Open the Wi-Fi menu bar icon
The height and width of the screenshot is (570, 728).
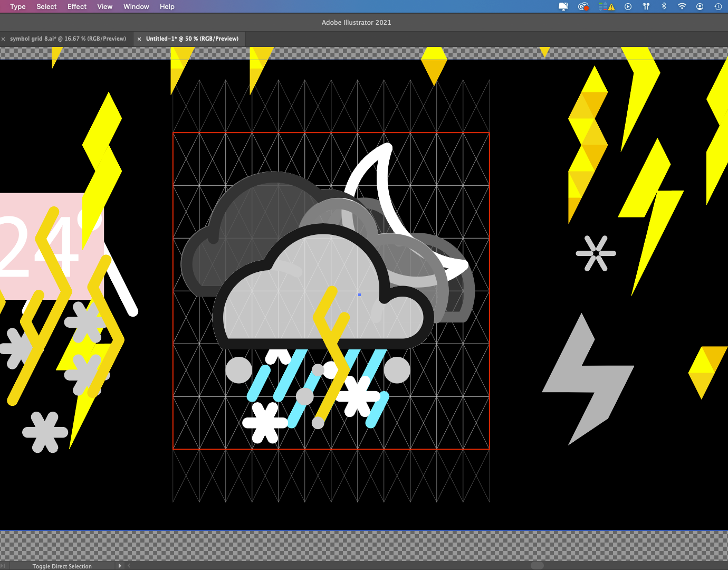[x=682, y=6]
